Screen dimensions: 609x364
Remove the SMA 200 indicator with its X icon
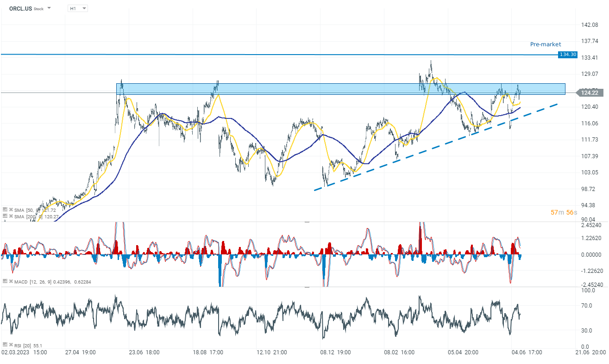pyautogui.click(x=11, y=216)
